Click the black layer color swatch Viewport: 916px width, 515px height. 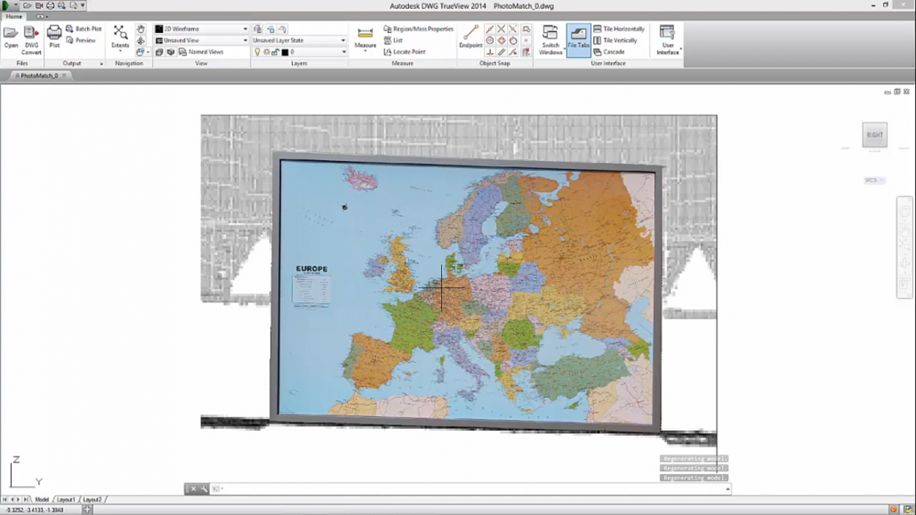pos(285,51)
